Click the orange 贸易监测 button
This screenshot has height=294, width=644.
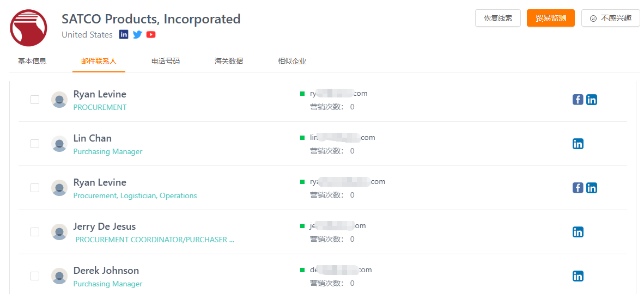click(x=551, y=18)
